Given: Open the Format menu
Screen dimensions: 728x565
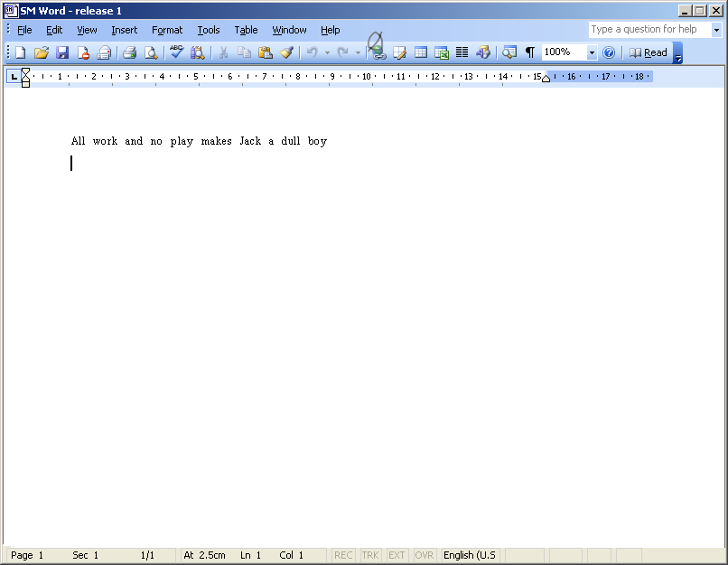Looking at the screenshot, I should [166, 29].
